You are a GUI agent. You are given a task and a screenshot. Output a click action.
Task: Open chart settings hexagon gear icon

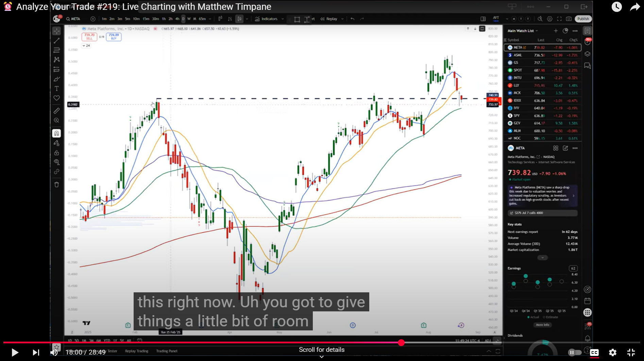550,19
